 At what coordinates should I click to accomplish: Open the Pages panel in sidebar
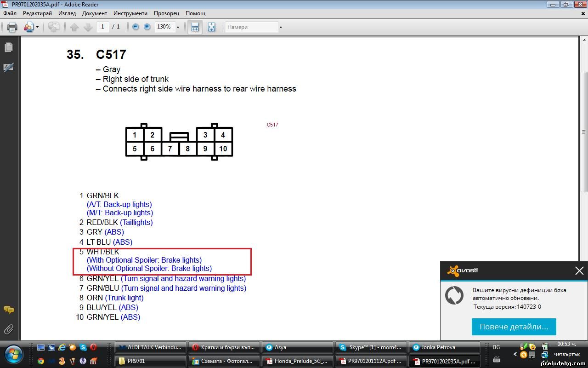click(9, 47)
